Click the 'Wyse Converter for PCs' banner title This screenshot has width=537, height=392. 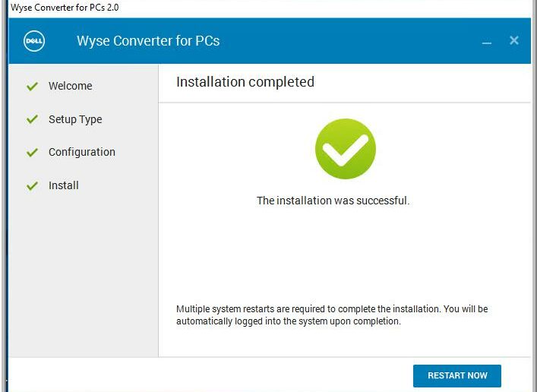[148, 41]
